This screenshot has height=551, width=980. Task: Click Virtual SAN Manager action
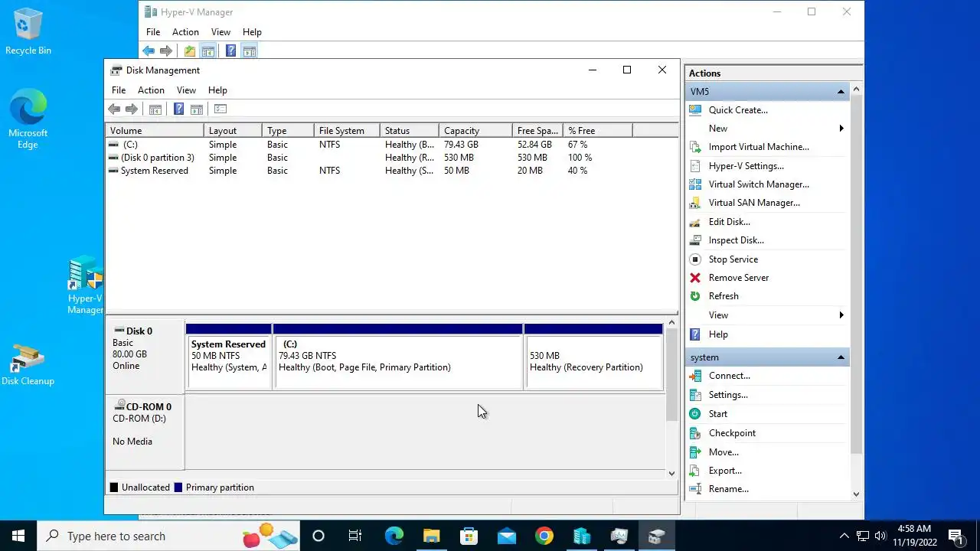754,203
